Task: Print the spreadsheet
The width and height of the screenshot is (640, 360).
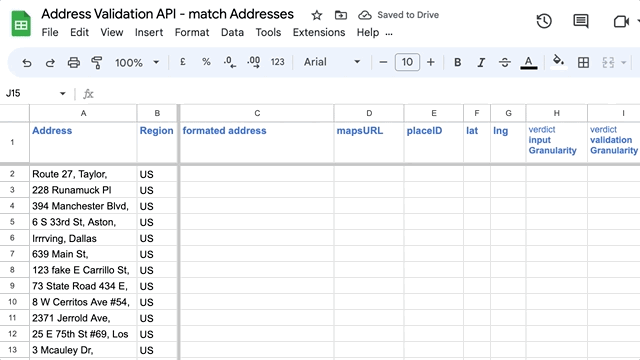Action: point(74,62)
